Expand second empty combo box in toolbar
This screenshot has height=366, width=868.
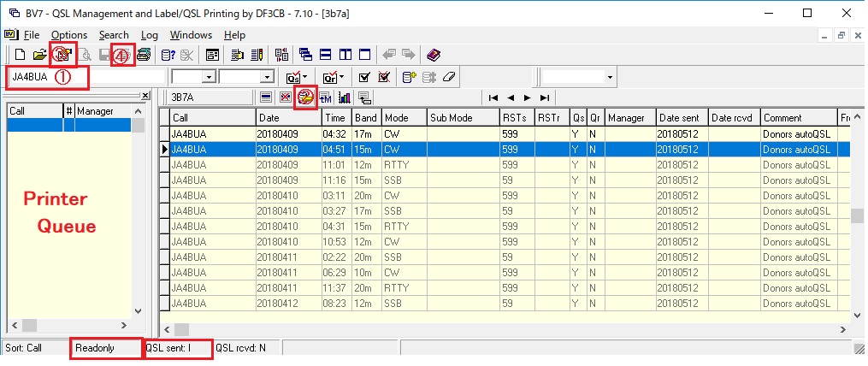268,78
